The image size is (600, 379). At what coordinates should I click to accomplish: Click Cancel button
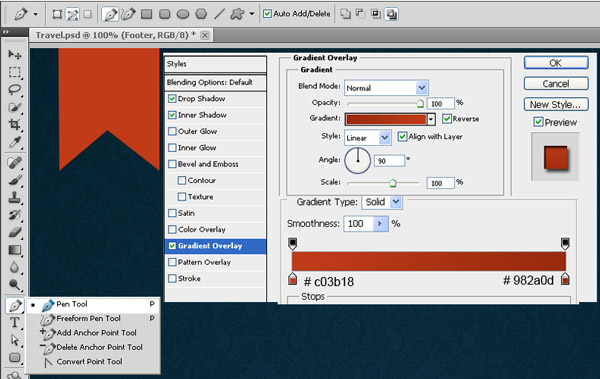(556, 83)
